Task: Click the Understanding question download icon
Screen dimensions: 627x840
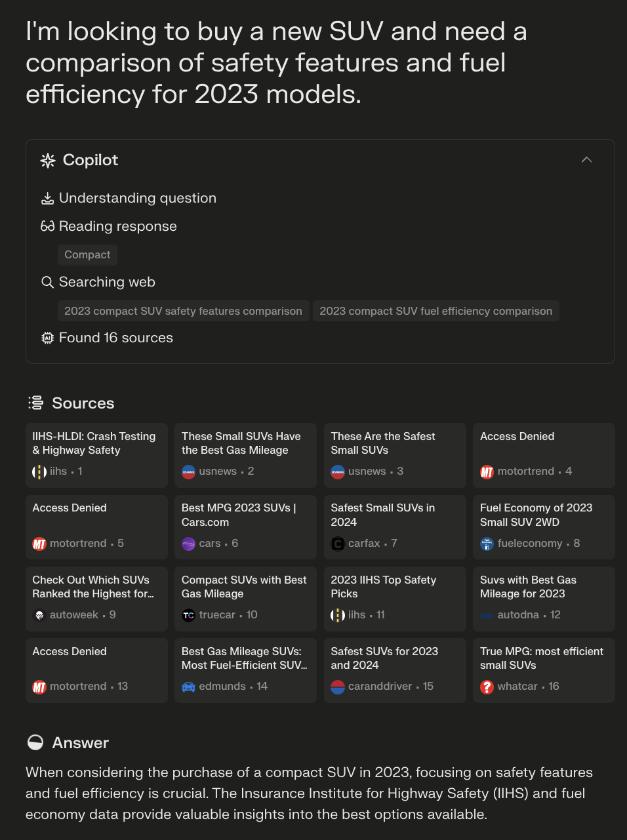Action: tap(48, 199)
